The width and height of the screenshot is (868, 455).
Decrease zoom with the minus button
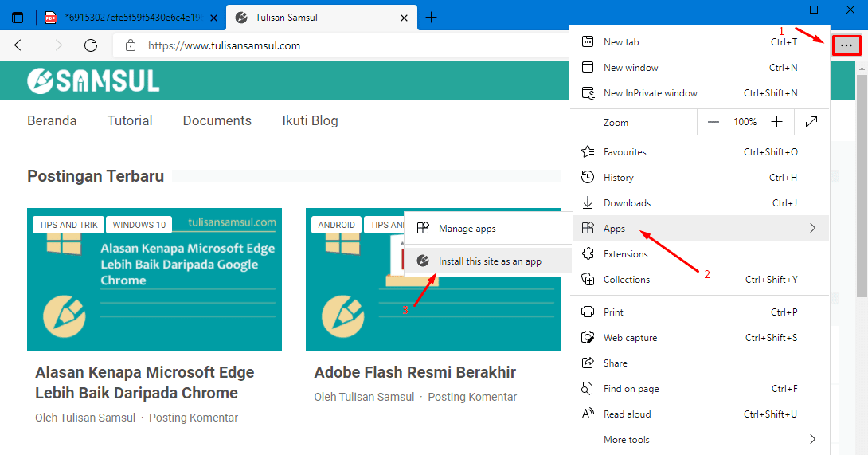click(713, 122)
